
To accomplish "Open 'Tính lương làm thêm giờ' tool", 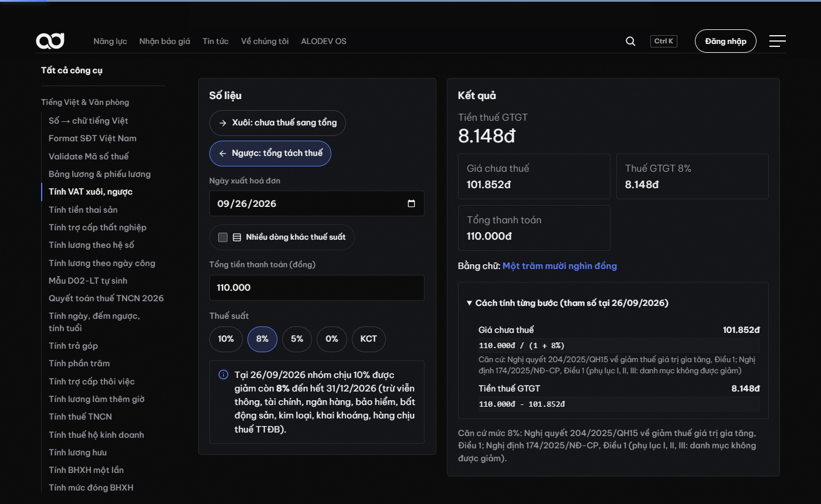I will point(97,399).
